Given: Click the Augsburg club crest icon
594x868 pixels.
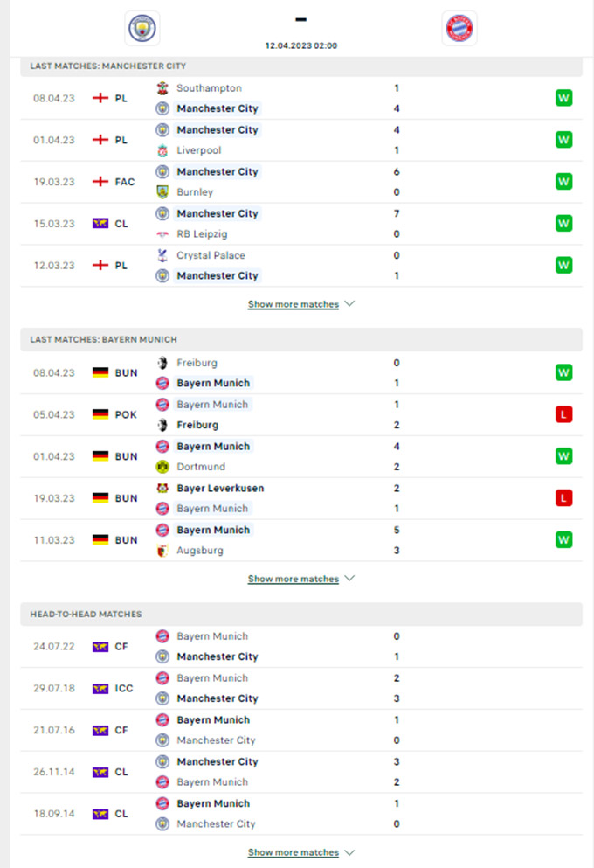Looking at the screenshot, I should [162, 550].
